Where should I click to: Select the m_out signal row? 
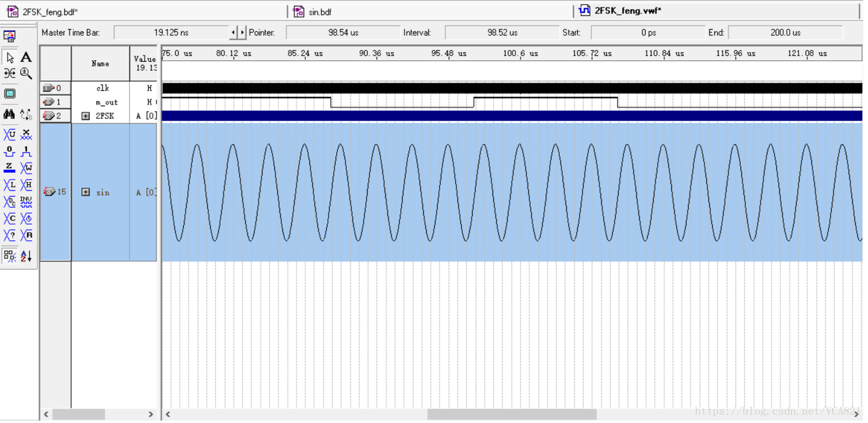99,102
